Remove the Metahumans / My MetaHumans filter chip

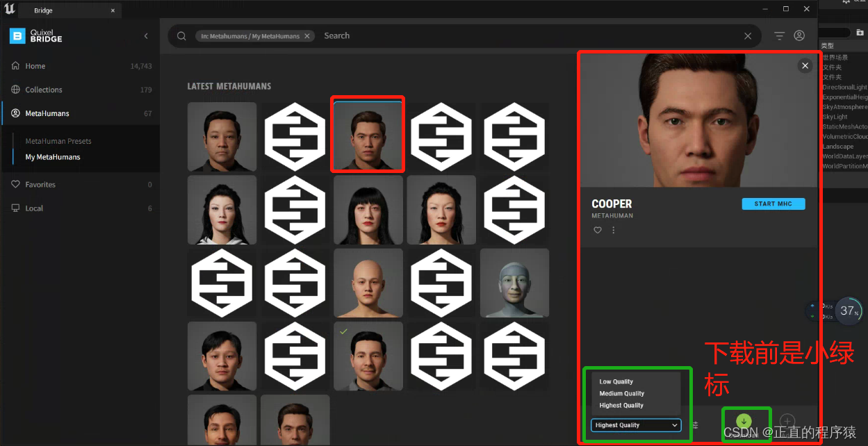pos(309,36)
